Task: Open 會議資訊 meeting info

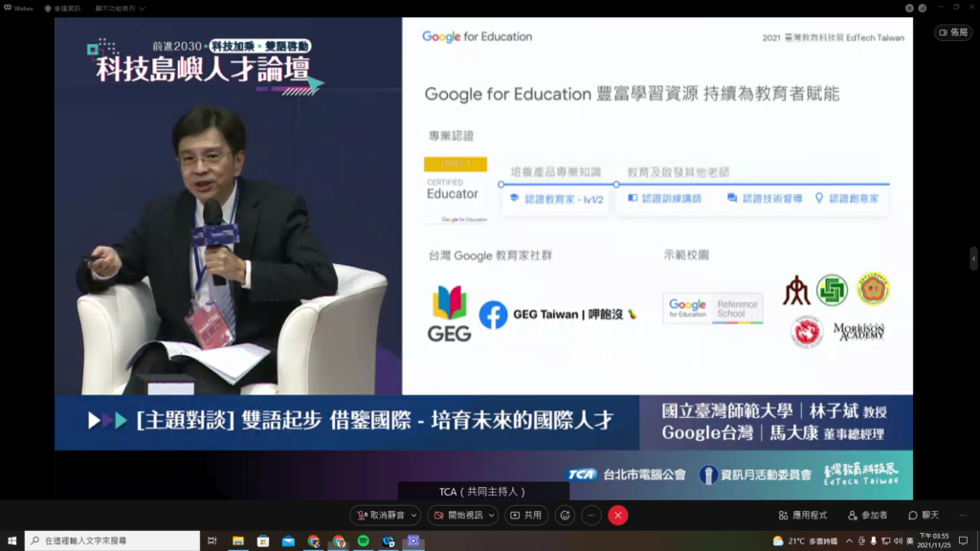Action: (x=62, y=9)
